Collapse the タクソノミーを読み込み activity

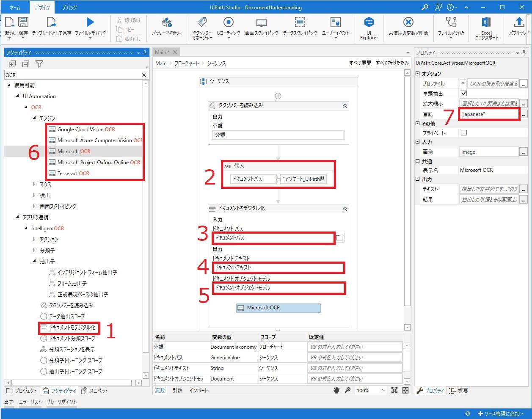pyautogui.click(x=345, y=106)
